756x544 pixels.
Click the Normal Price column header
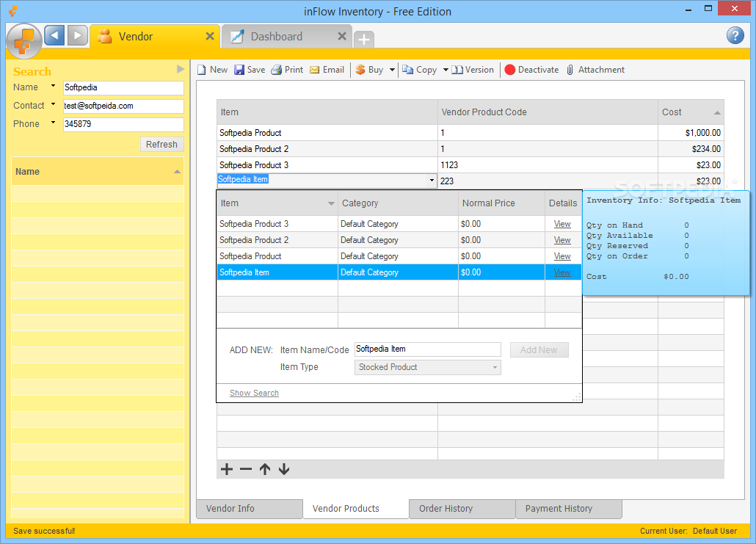[x=501, y=203]
